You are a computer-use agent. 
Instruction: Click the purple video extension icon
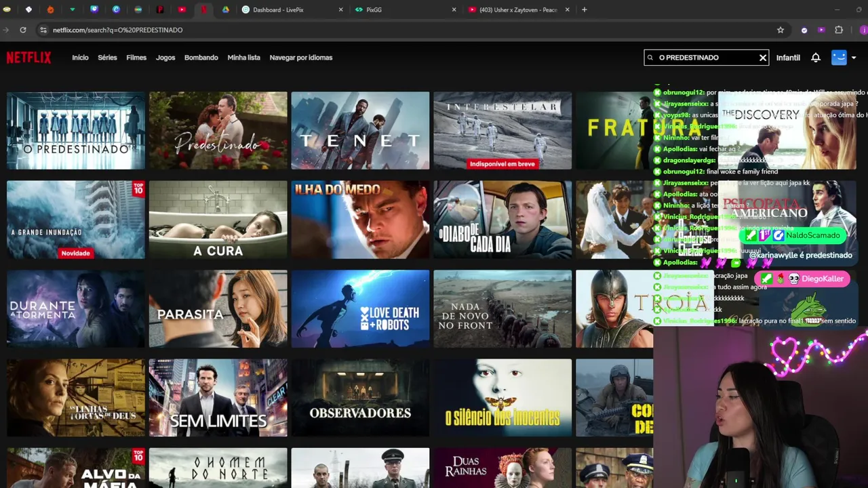point(821,30)
